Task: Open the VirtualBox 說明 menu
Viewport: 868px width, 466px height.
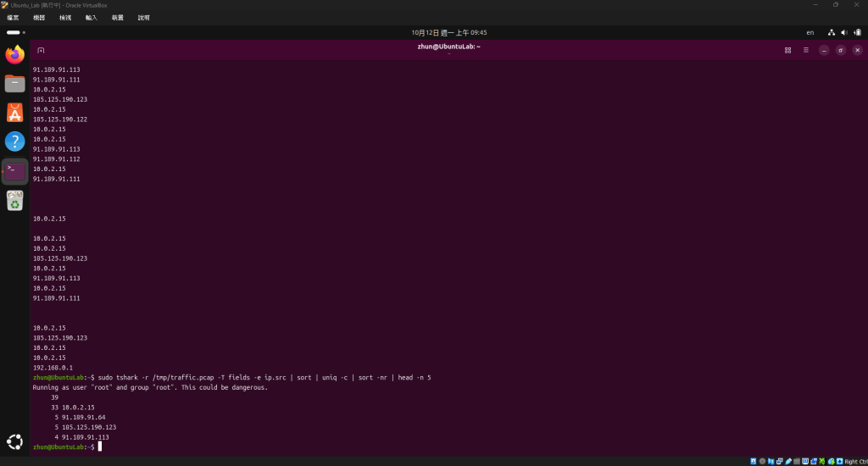Action: (144, 18)
